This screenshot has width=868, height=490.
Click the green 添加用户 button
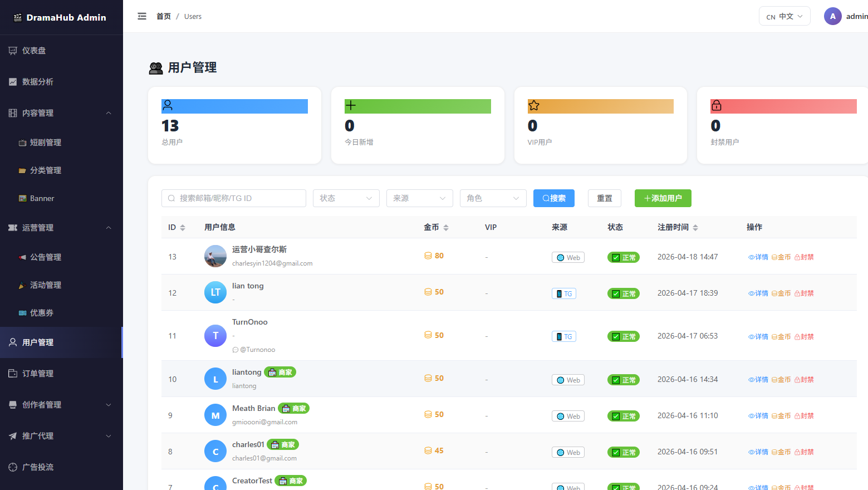pyautogui.click(x=663, y=198)
